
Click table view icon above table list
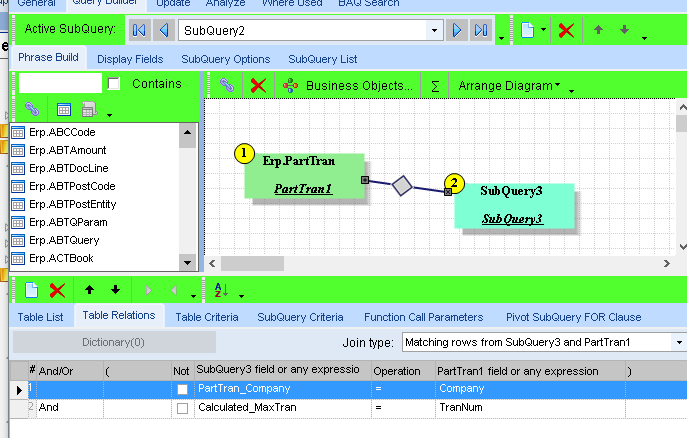[x=64, y=110]
